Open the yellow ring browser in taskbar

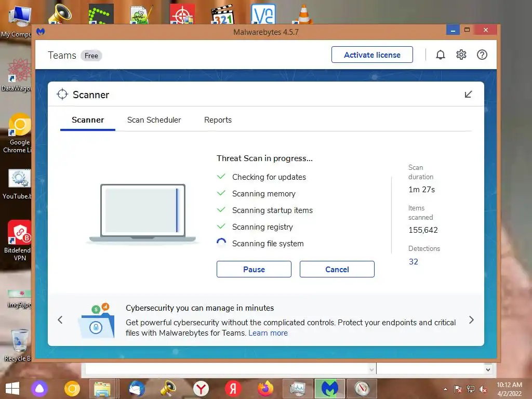point(72,389)
